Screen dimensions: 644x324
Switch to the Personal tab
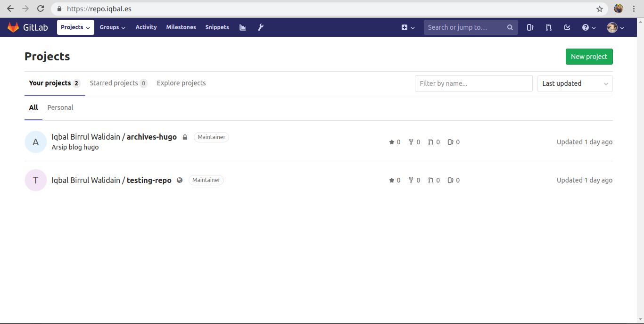(x=60, y=108)
